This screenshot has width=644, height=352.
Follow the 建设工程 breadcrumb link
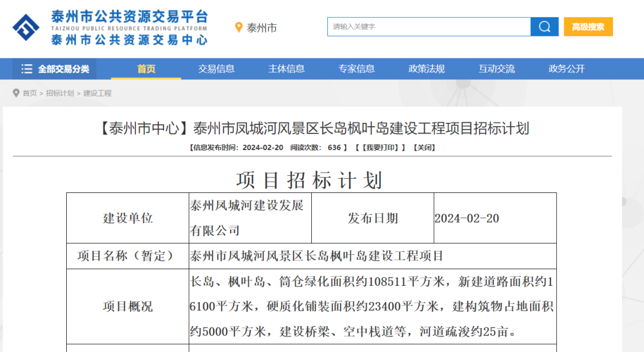[x=97, y=94]
